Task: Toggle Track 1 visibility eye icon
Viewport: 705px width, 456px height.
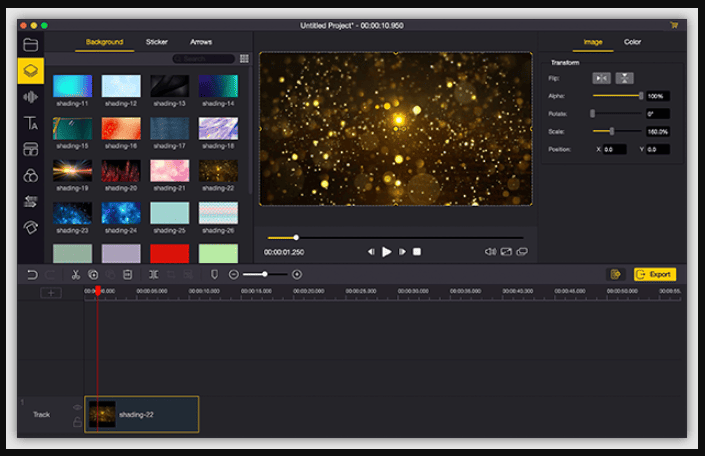Action: (77, 407)
